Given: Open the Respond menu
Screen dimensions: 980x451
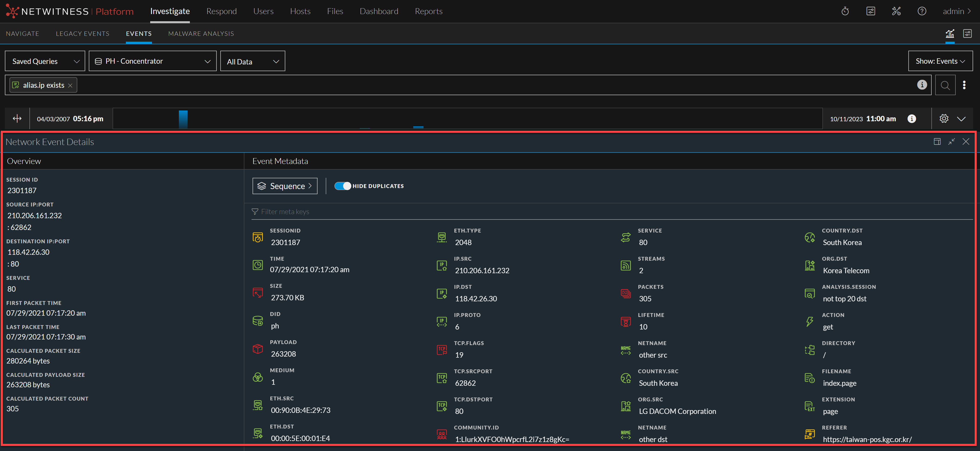Looking at the screenshot, I should coord(221,12).
